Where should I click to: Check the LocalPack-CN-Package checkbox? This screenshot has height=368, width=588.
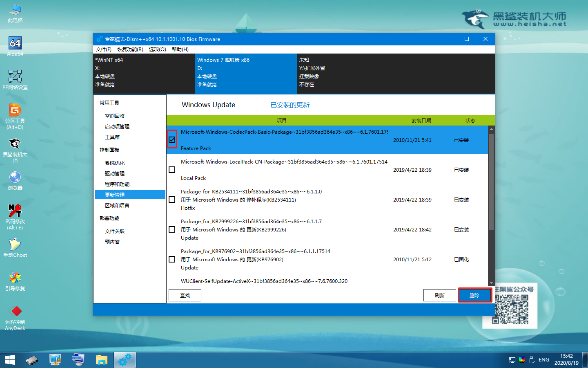172,170
